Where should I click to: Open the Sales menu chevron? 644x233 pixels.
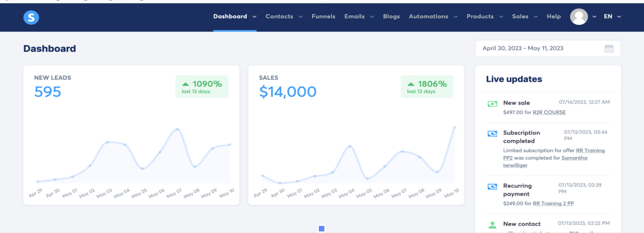[x=536, y=17]
